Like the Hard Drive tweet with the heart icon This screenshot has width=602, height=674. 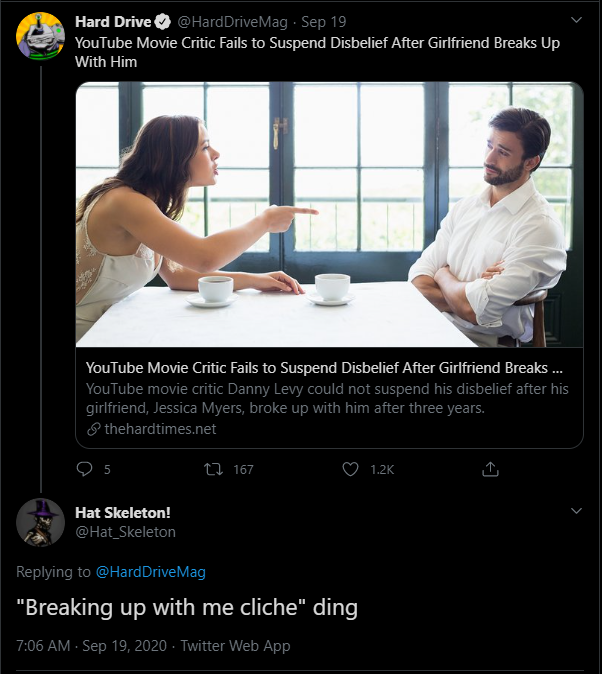(x=350, y=469)
